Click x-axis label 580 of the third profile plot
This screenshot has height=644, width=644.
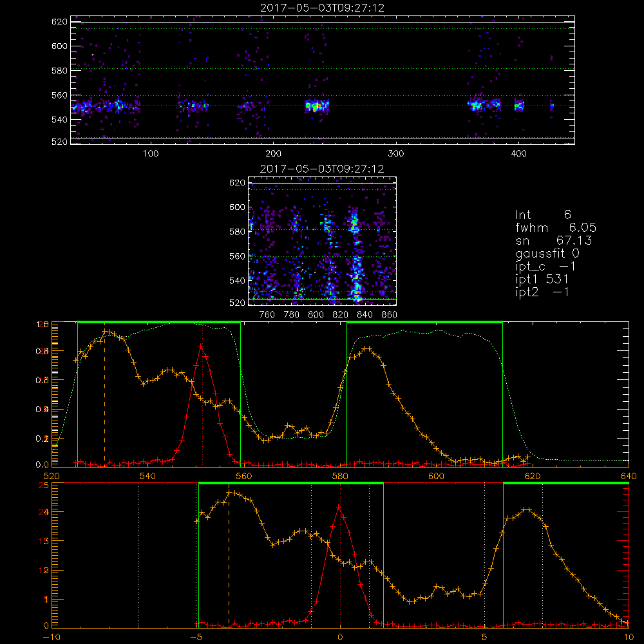coord(340,476)
